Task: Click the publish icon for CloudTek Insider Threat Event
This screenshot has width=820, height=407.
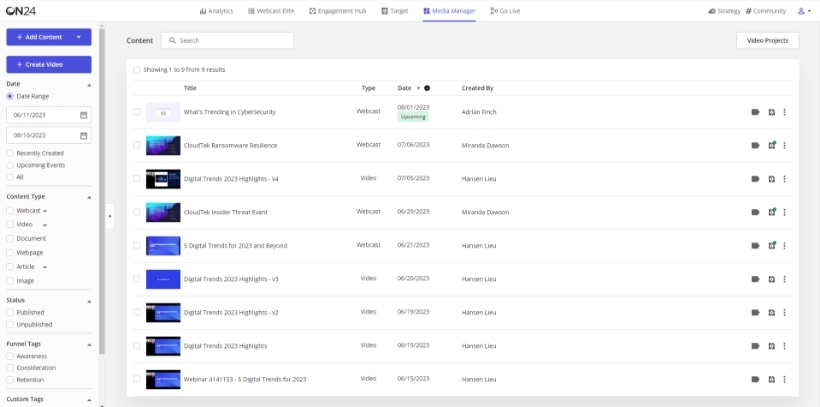Action: 771,212
